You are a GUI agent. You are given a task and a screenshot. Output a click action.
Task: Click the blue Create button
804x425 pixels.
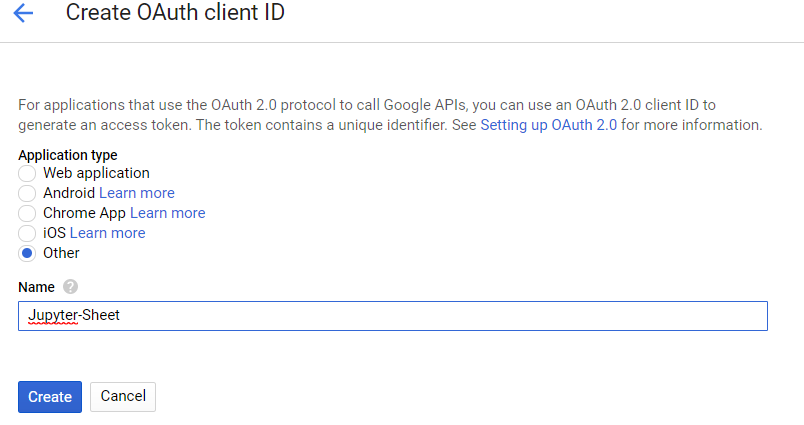[50, 397]
